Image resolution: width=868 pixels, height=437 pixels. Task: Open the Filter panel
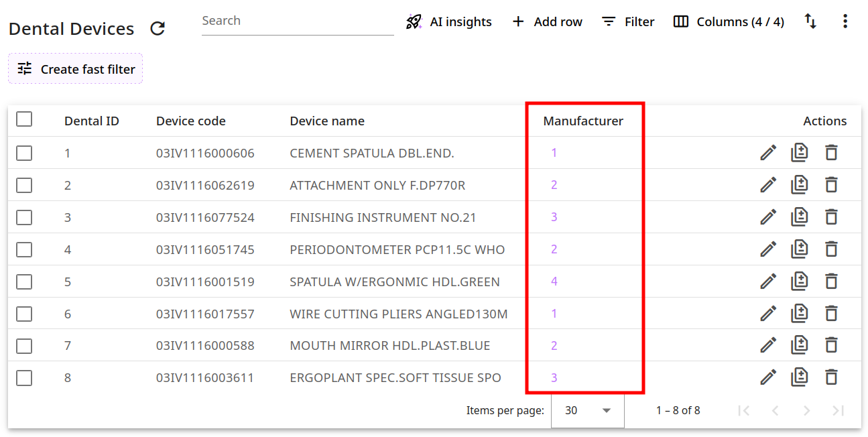click(628, 22)
